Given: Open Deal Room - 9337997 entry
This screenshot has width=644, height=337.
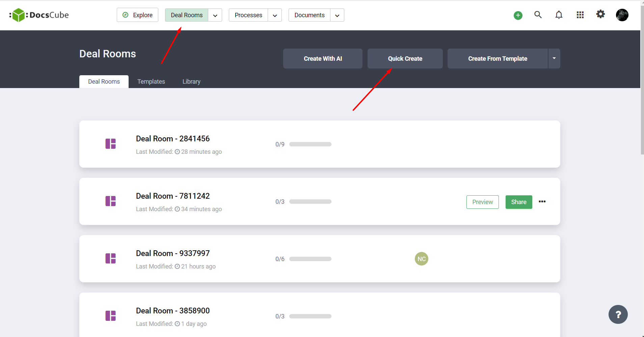Looking at the screenshot, I should [x=172, y=253].
